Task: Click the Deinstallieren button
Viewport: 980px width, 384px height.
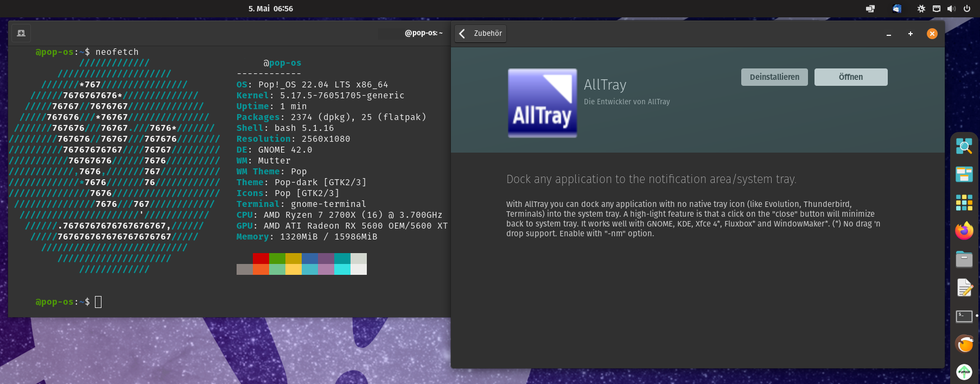Action: pos(774,77)
